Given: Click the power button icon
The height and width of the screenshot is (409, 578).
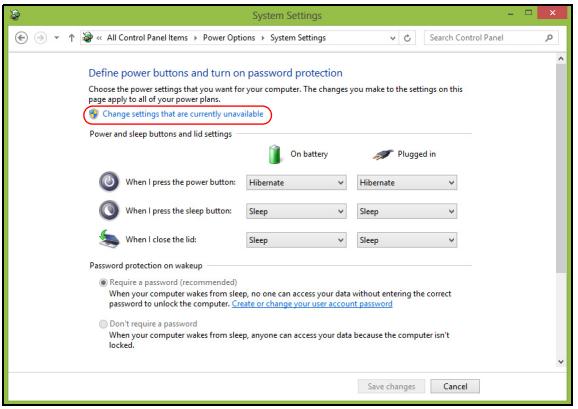Looking at the screenshot, I should click(x=109, y=182).
